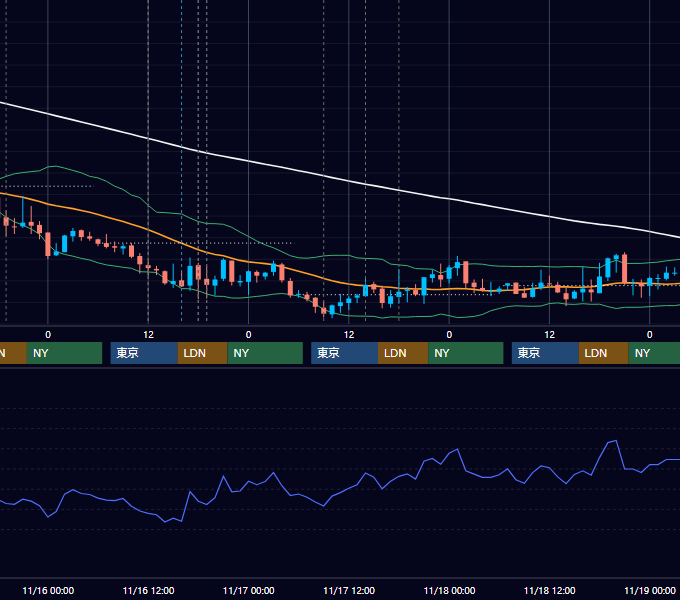Click the LDN session block on 11/18
The image size is (680, 600).
(x=604, y=353)
